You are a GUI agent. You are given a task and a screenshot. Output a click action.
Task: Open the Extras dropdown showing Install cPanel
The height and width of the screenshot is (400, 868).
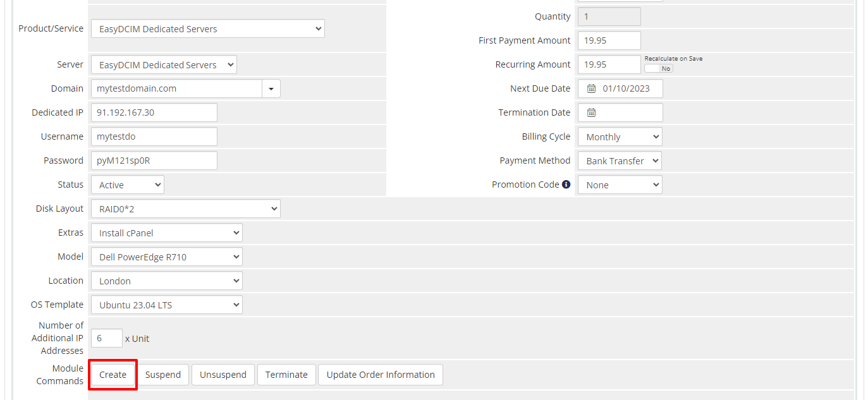167,233
